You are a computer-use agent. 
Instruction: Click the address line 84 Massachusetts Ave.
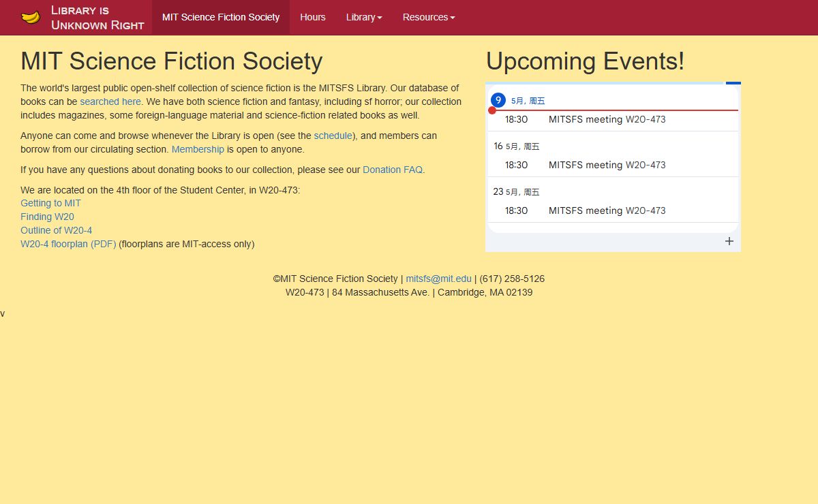[x=381, y=292]
